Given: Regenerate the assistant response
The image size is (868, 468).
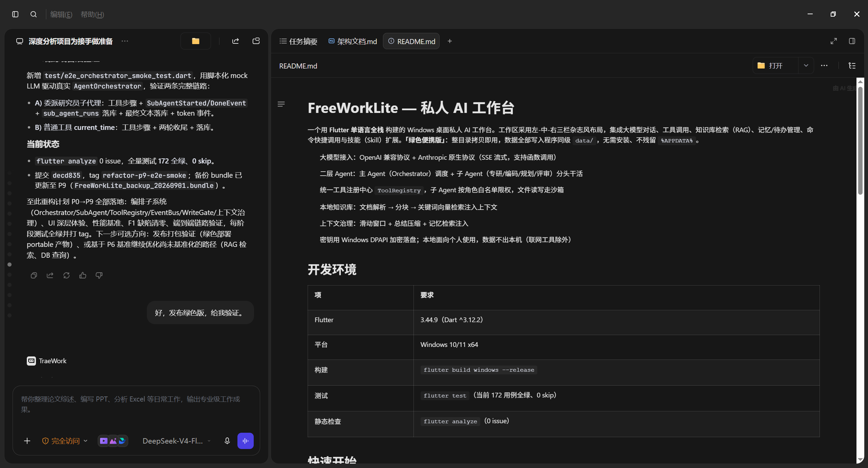Looking at the screenshot, I should (x=66, y=275).
